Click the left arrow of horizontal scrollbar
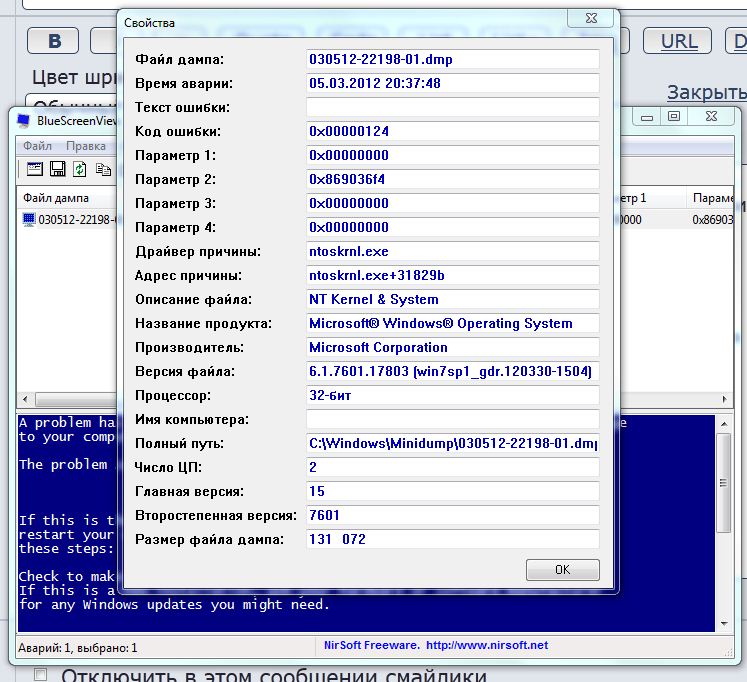Image resolution: width=747 pixels, height=682 pixels. 25,399
